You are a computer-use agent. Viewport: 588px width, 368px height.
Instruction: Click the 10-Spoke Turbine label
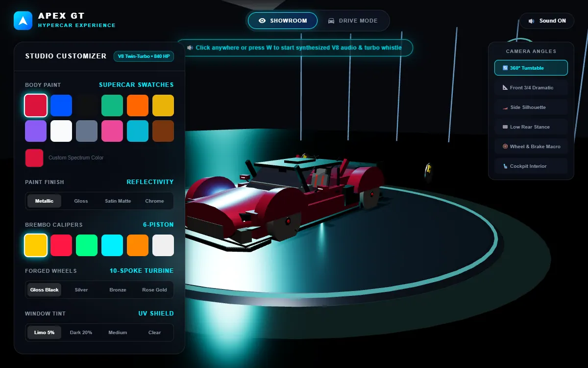[142, 271]
